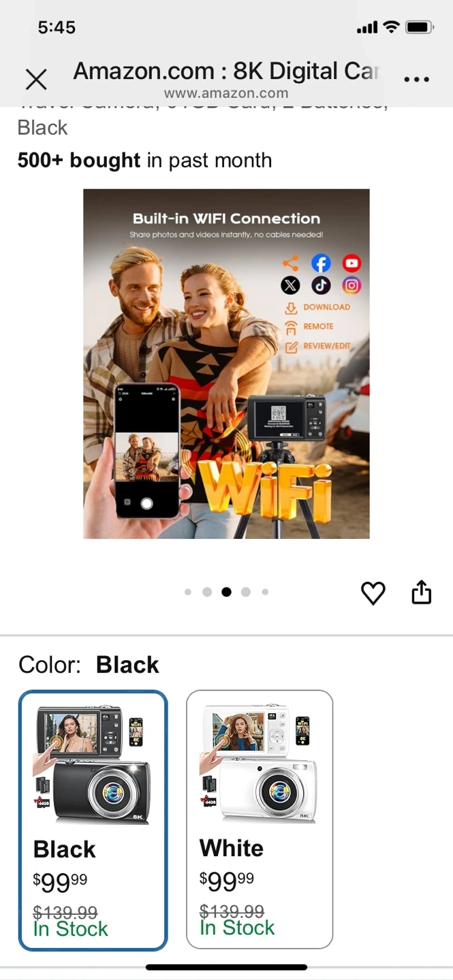Viewport: 453px width, 980px height.
Task: Tap the share icon beside the heart
Action: pos(422,592)
